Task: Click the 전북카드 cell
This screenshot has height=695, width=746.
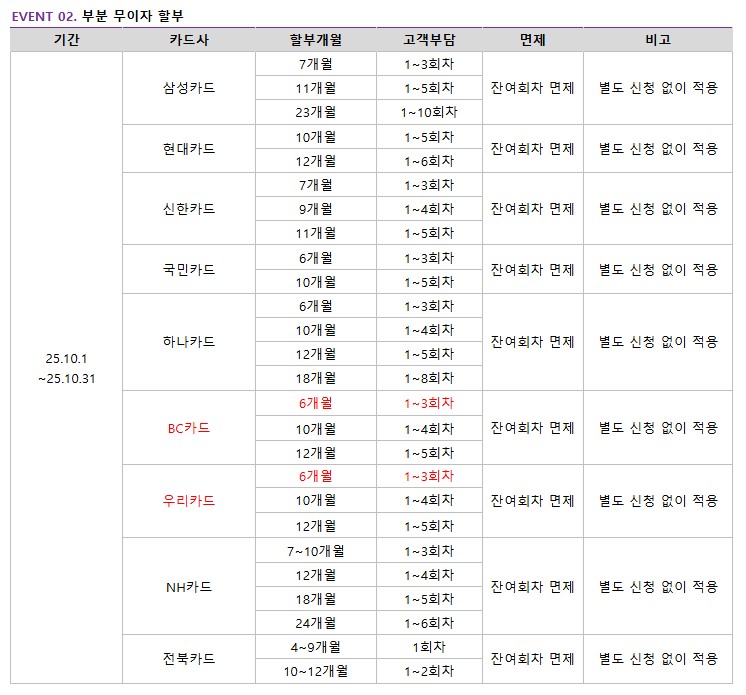Action: pos(189,659)
